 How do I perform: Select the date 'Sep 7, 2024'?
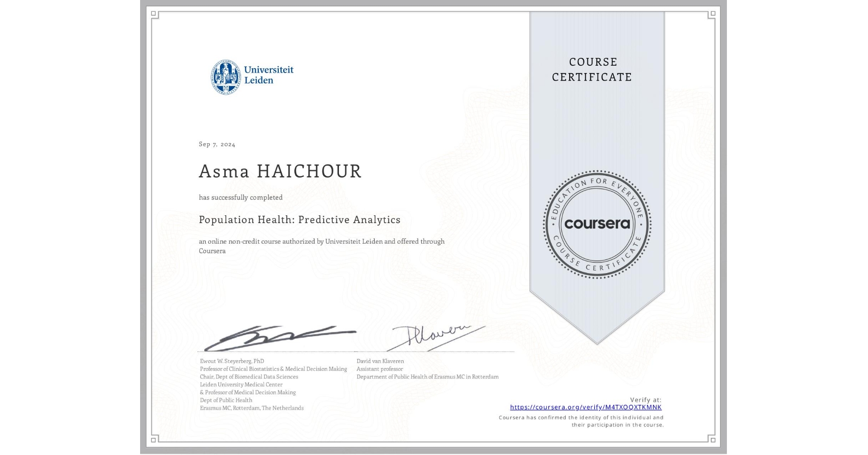tap(217, 144)
